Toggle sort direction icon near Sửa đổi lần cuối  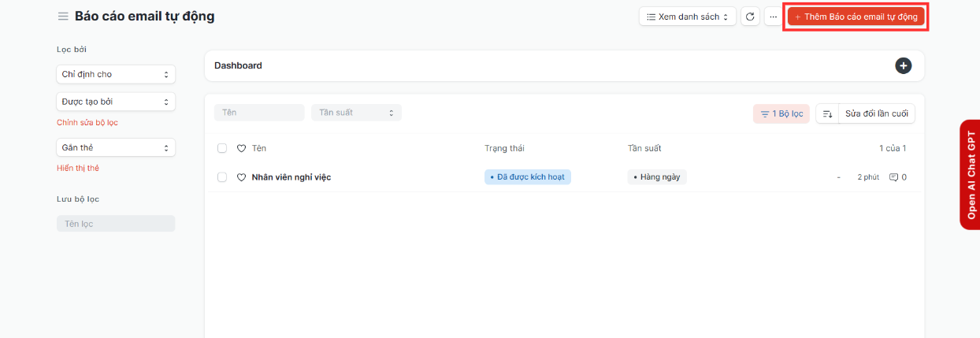(x=827, y=113)
